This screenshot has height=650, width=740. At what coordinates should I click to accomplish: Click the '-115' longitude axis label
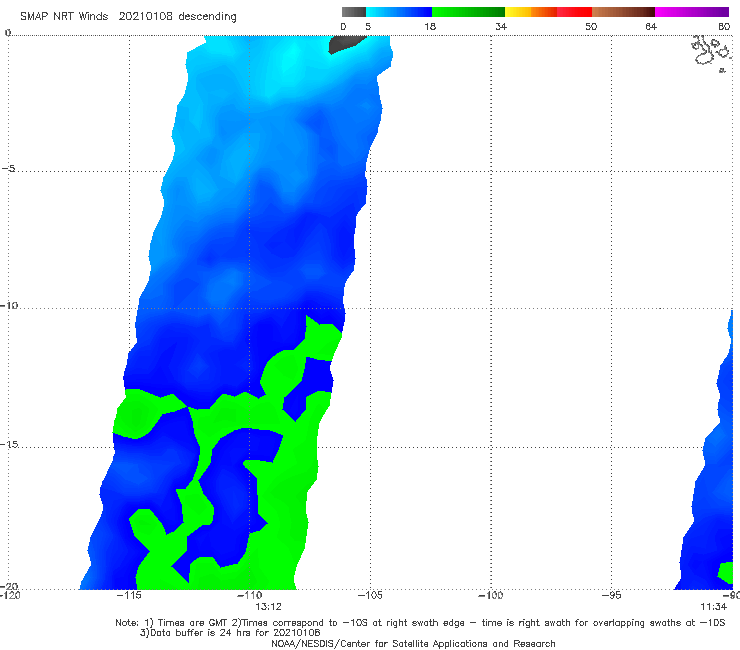129,595
